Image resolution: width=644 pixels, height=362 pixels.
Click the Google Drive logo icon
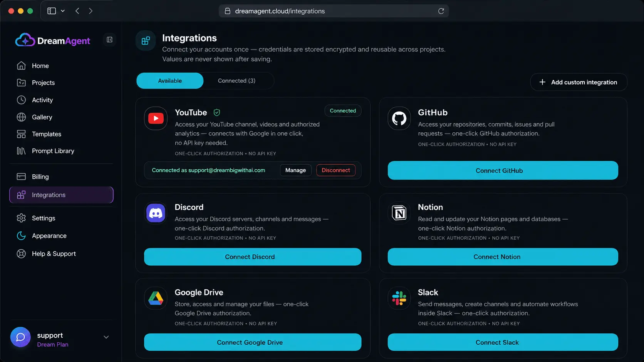click(x=156, y=298)
